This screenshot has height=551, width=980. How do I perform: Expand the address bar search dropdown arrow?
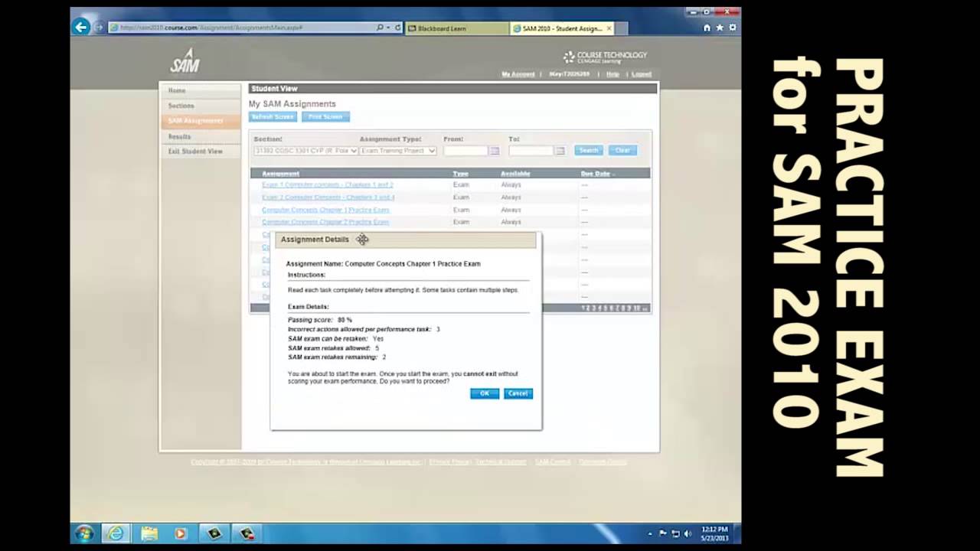click(x=388, y=28)
